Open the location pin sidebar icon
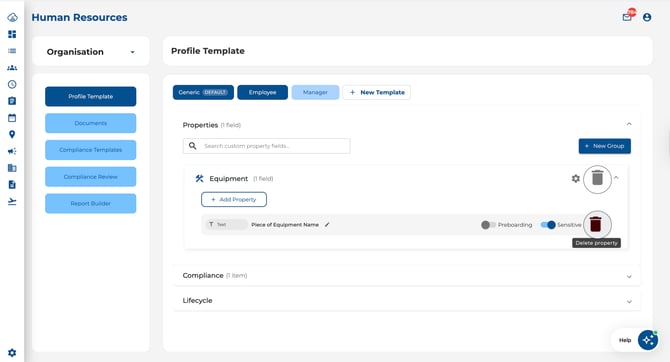 [x=12, y=134]
